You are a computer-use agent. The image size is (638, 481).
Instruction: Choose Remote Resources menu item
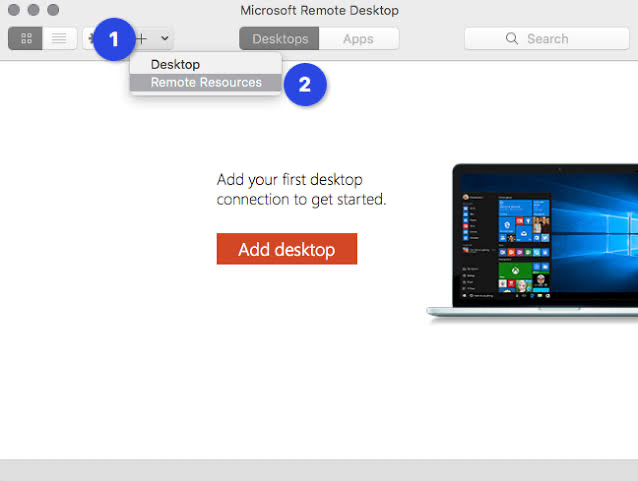[x=205, y=83]
